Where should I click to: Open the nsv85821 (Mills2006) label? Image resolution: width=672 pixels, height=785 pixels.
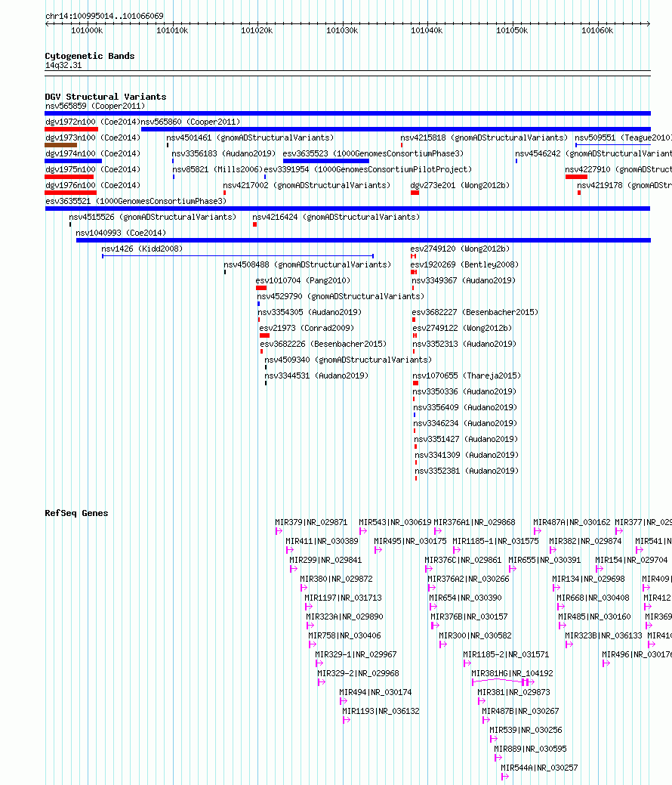coord(217,169)
